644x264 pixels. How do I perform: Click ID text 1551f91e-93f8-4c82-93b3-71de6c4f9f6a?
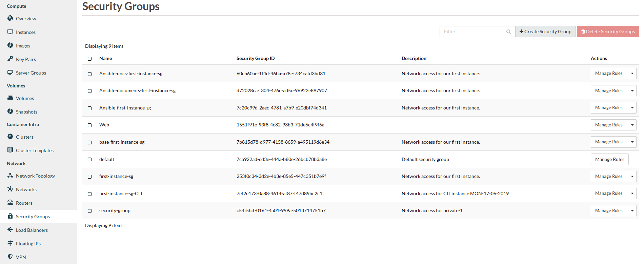click(x=280, y=125)
